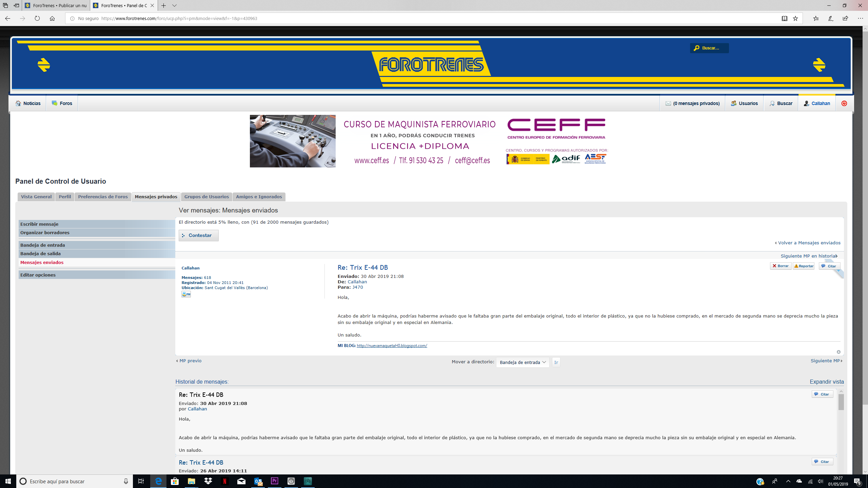Viewport: 868px width, 488px height.
Task: Open Mover a directorio Bandeja de entrada dropdown
Action: (x=522, y=362)
